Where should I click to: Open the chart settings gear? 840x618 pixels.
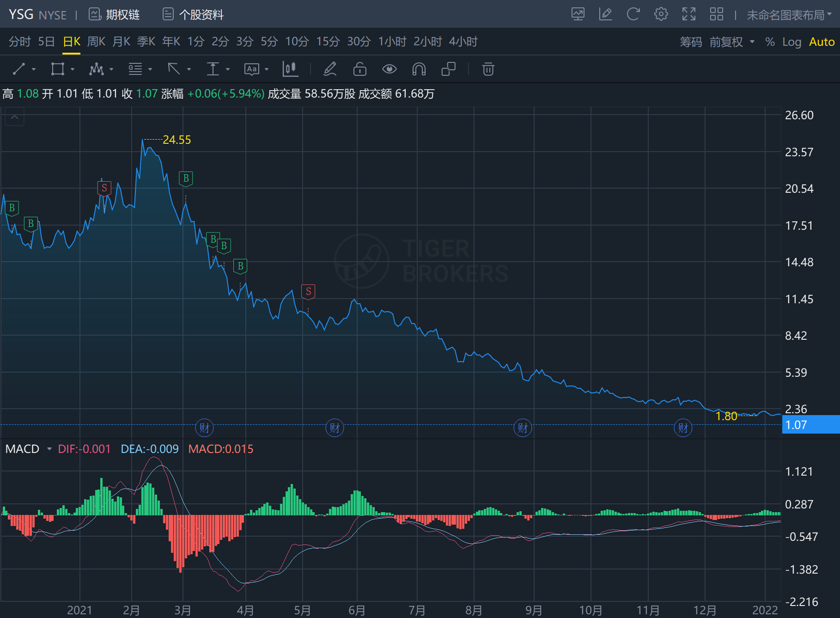[661, 14]
